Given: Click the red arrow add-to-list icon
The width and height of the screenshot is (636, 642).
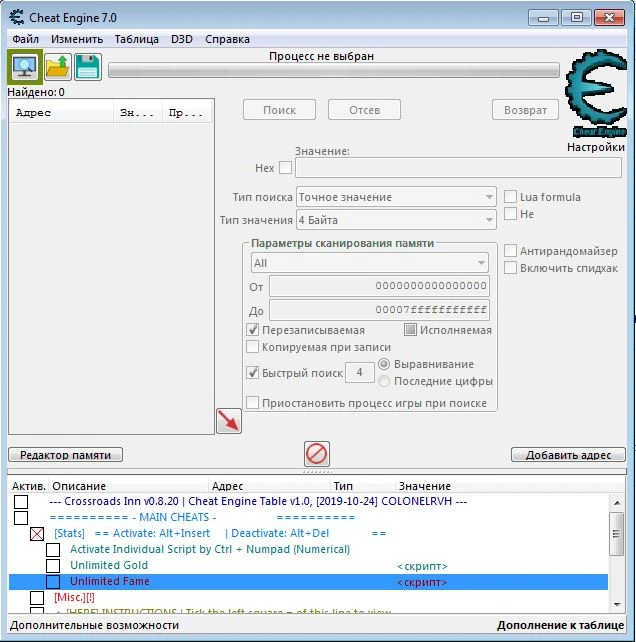Looking at the screenshot, I should click(x=229, y=420).
